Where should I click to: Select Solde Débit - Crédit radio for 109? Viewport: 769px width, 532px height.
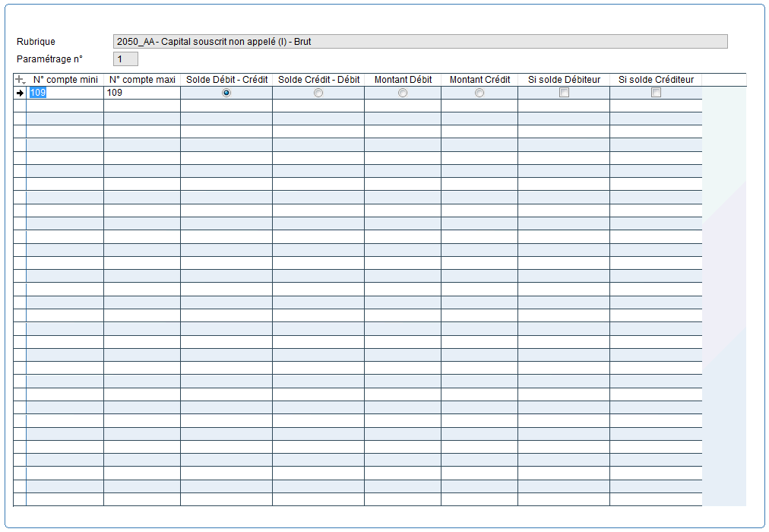[x=226, y=93]
